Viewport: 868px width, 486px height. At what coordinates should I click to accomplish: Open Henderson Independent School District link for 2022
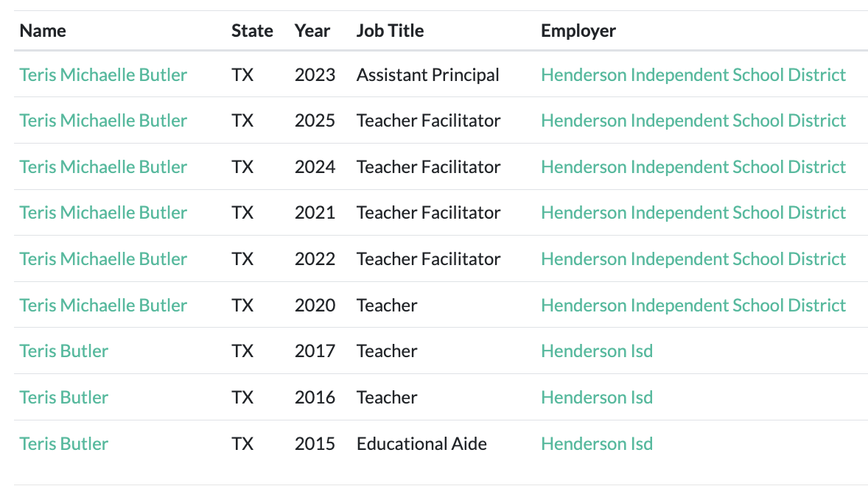693,259
